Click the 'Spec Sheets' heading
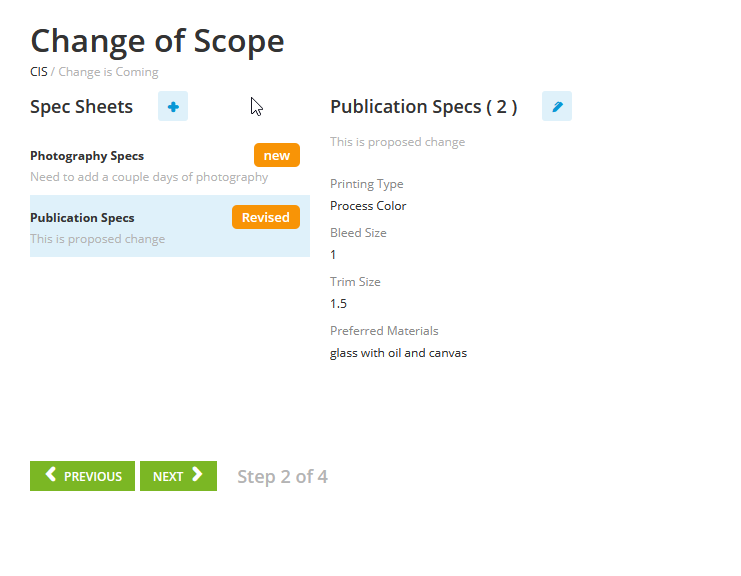The image size is (741, 576). pos(81,107)
